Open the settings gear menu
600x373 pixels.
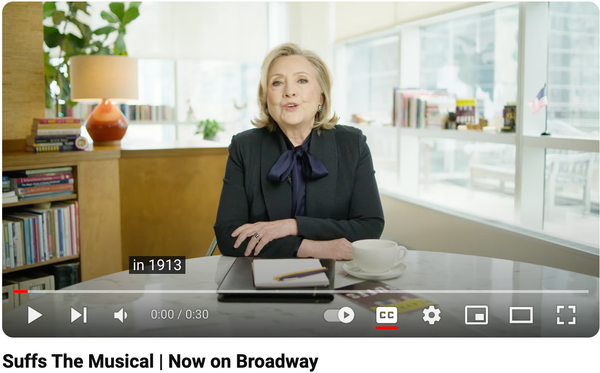pos(432,315)
